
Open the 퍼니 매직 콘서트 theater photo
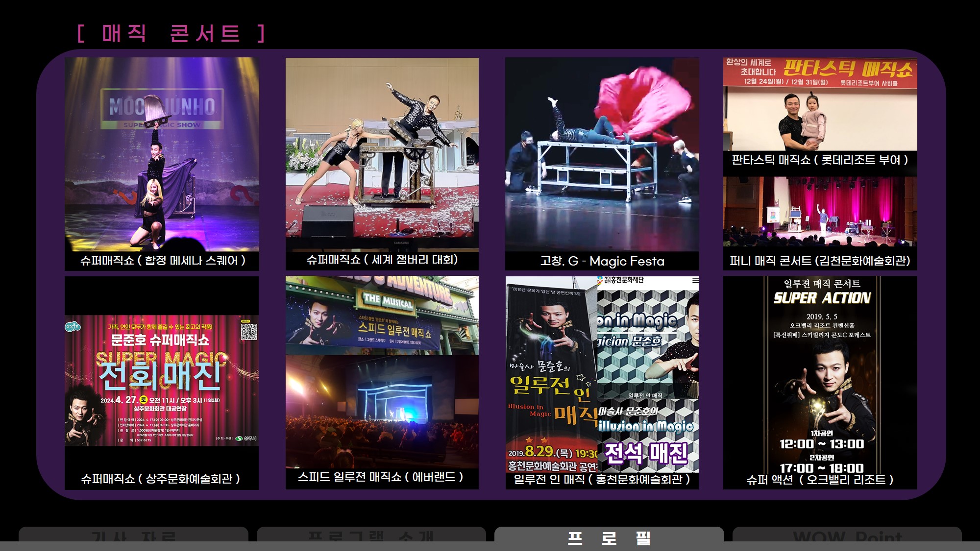[x=820, y=211]
